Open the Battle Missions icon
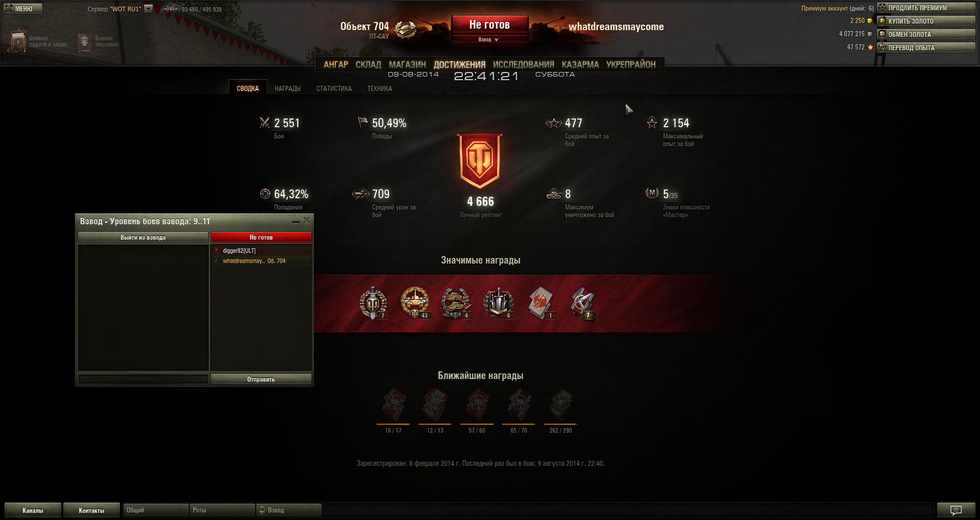980x520 pixels. [19, 40]
